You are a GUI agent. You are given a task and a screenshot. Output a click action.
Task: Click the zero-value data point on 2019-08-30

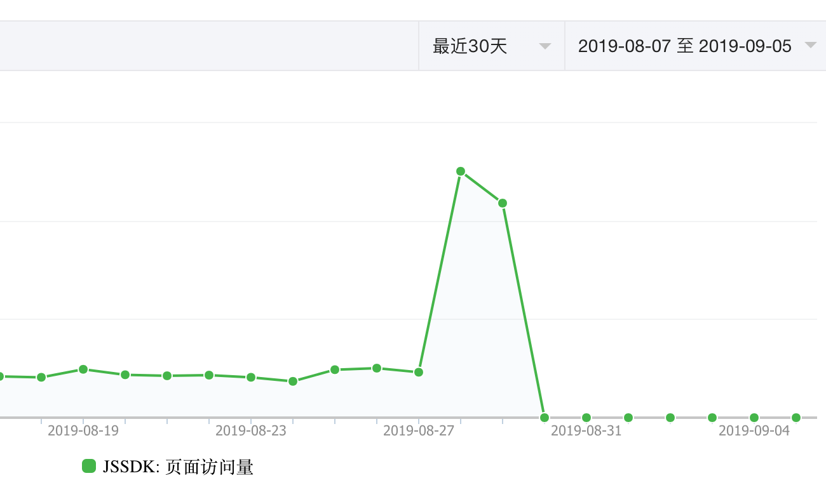point(545,418)
